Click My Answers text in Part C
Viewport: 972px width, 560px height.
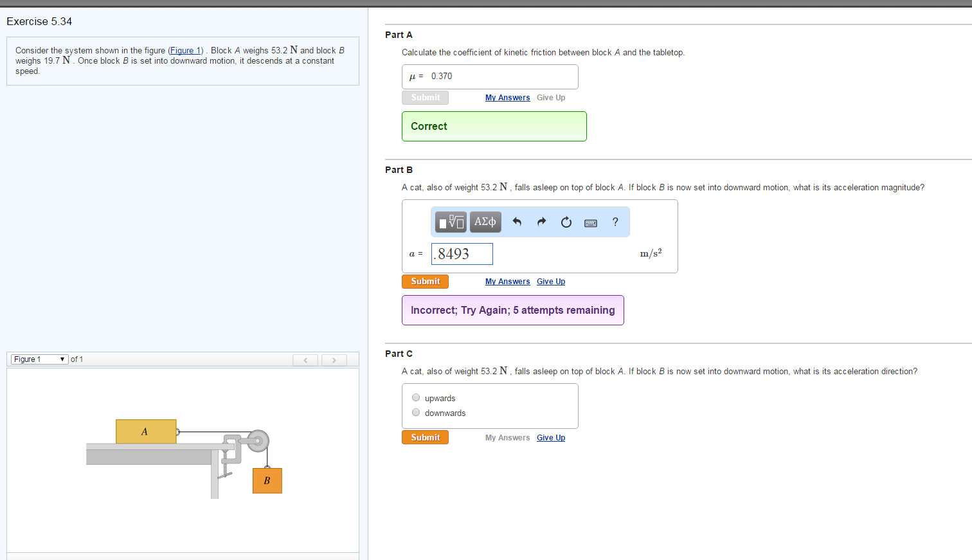tap(507, 438)
